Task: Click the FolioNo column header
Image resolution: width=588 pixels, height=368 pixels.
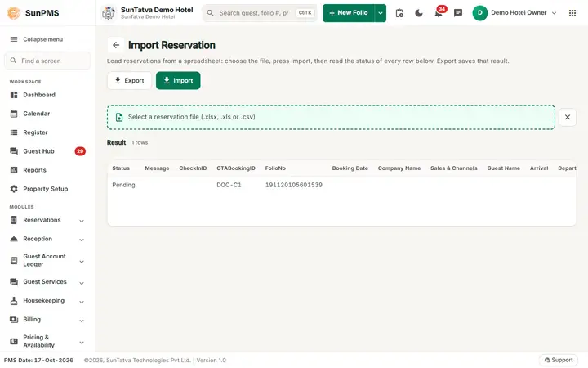Action: click(x=275, y=168)
